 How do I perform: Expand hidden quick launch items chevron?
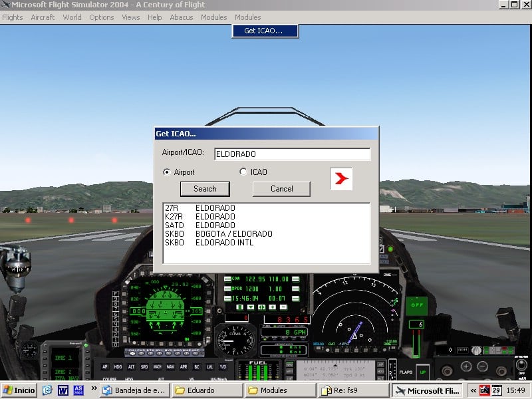(94, 390)
